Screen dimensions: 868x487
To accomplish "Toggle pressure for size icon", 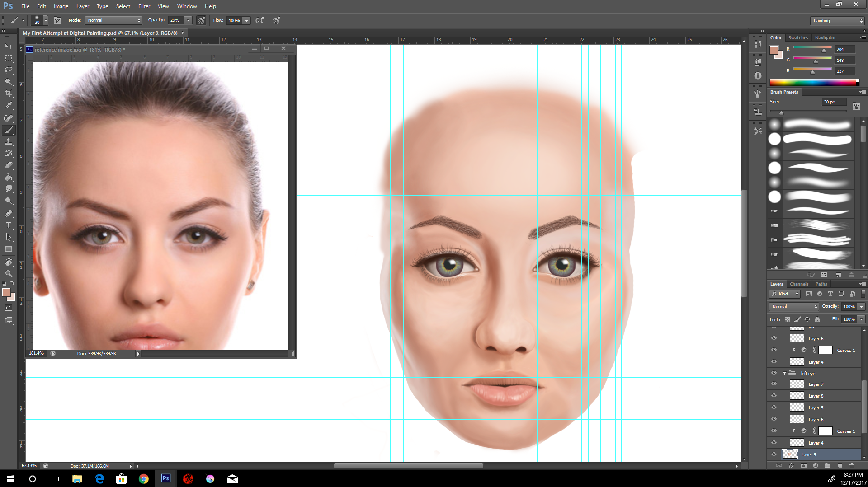I will [276, 20].
